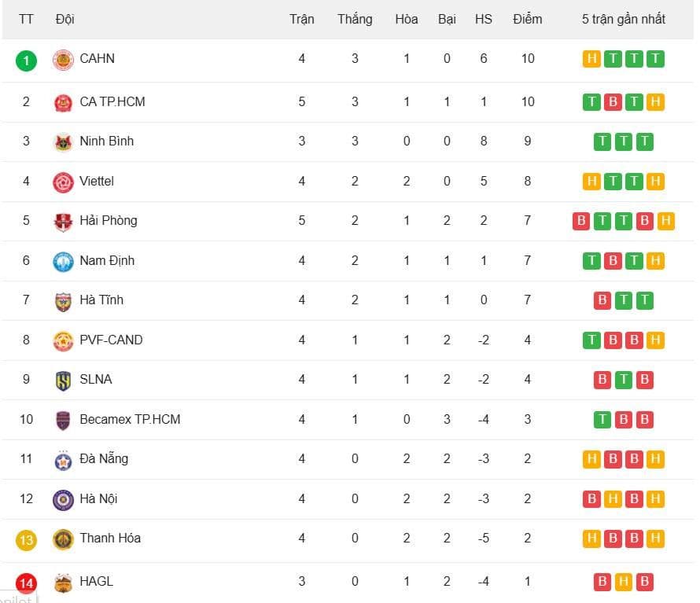Click the Thắng column header
The width and height of the screenshot is (700, 603).
(355, 19)
